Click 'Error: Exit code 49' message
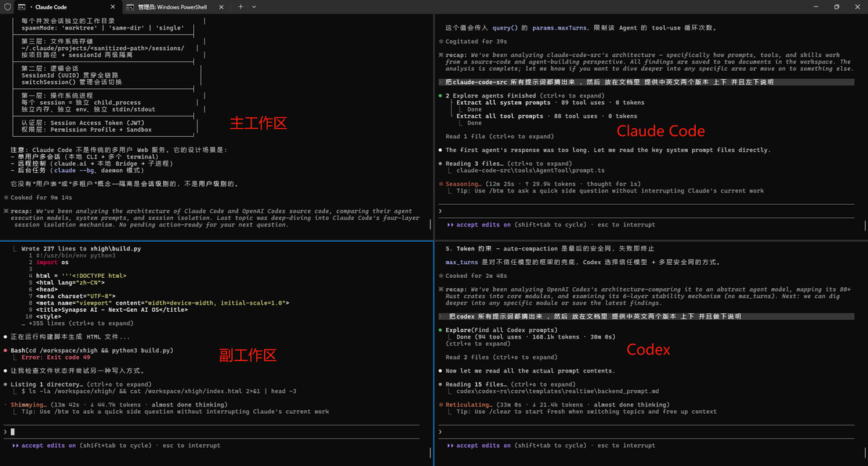Viewport: 868px width, 466px height. (56, 357)
